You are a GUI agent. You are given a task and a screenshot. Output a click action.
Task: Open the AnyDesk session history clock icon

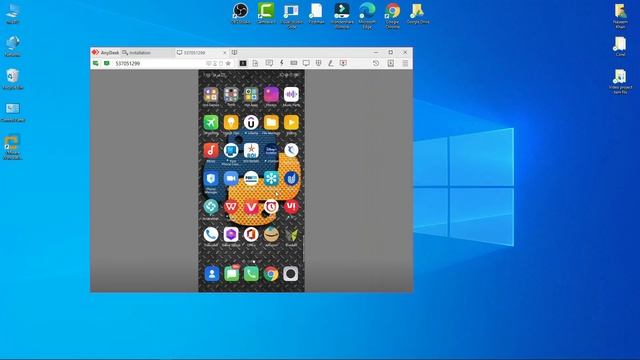pyautogui.click(x=376, y=63)
